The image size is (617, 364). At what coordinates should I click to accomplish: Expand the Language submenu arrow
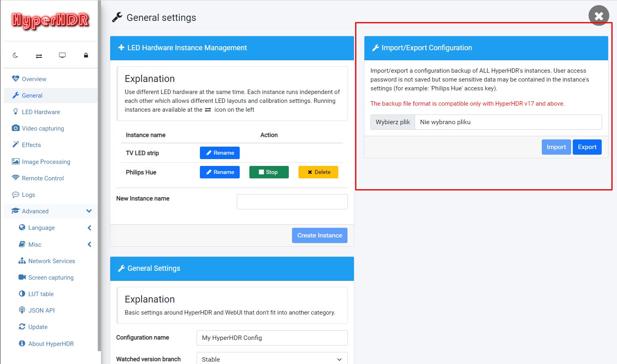click(89, 228)
